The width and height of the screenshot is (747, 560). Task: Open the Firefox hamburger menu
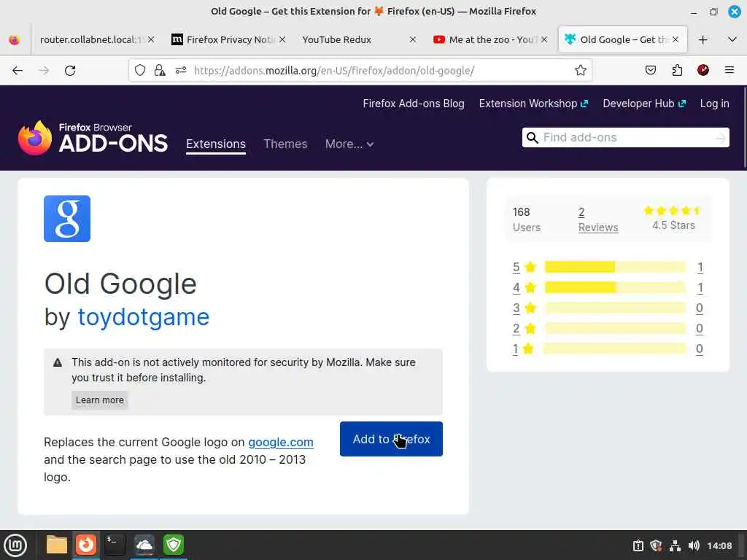click(x=729, y=71)
